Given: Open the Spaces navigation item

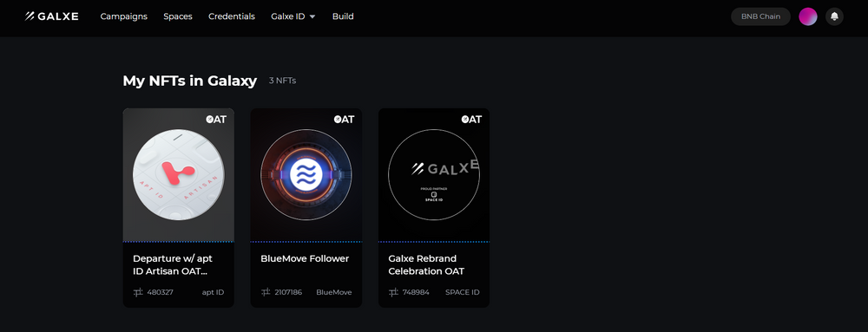Looking at the screenshot, I should pos(178,16).
